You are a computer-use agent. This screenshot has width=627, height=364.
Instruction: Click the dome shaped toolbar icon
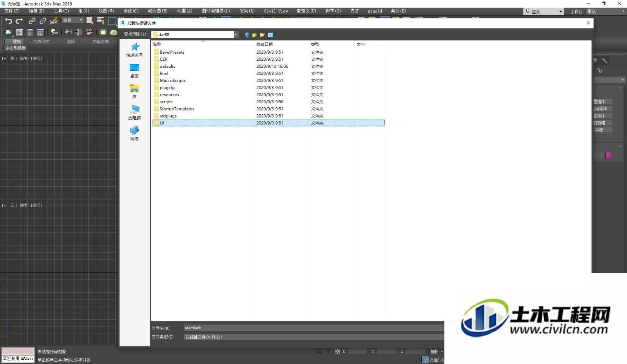[x=114, y=32]
